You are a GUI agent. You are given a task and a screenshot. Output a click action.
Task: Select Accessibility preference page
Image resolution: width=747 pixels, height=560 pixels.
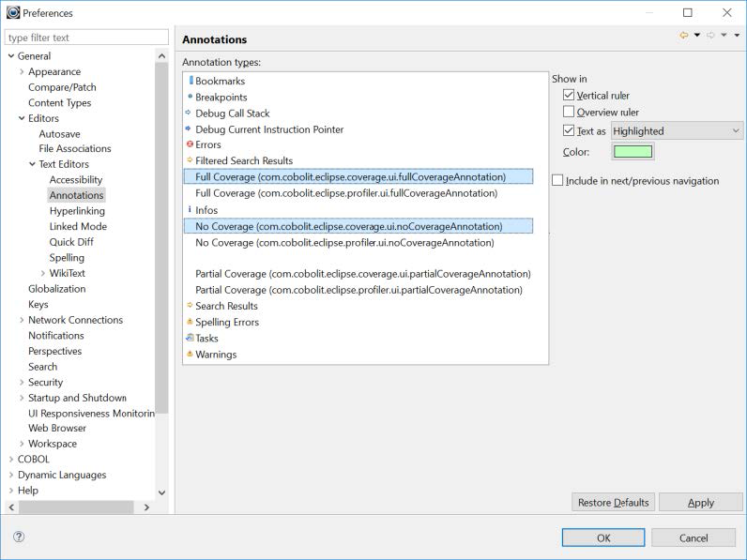tap(76, 179)
